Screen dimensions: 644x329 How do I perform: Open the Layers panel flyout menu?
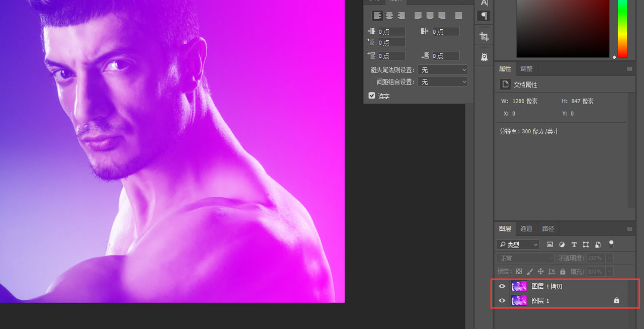629,229
